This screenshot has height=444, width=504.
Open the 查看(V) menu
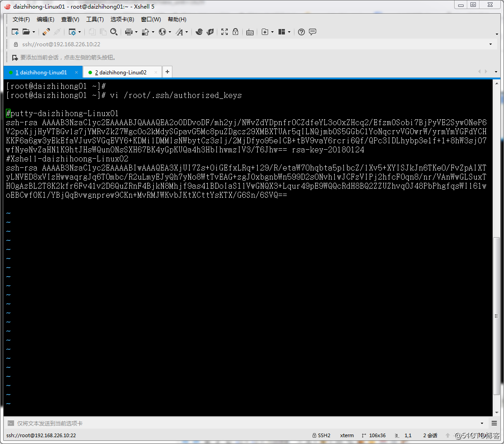point(70,20)
